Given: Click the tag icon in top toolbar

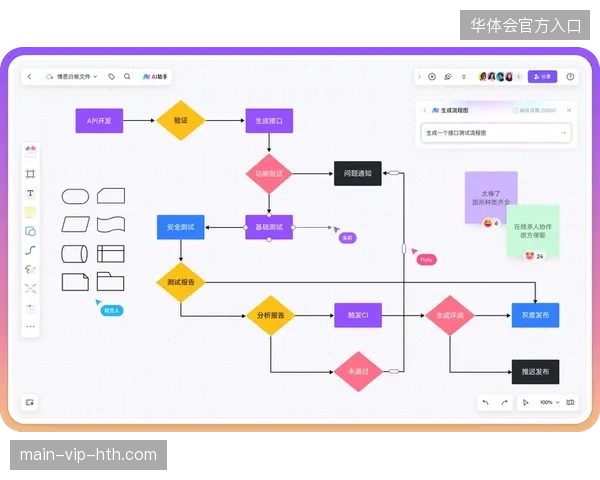Looking at the screenshot, I should pos(111,77).
